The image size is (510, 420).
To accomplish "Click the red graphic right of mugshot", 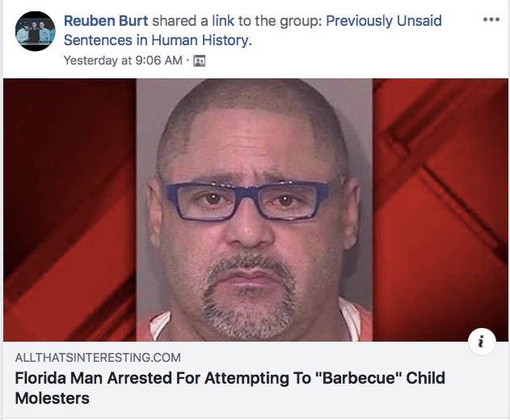I will tap(440, 210).
